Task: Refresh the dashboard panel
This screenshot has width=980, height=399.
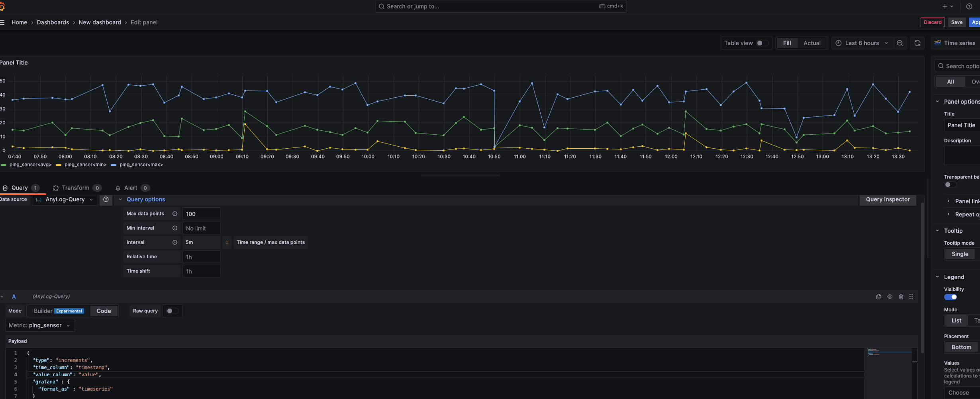Action: (x=917, y=43)
